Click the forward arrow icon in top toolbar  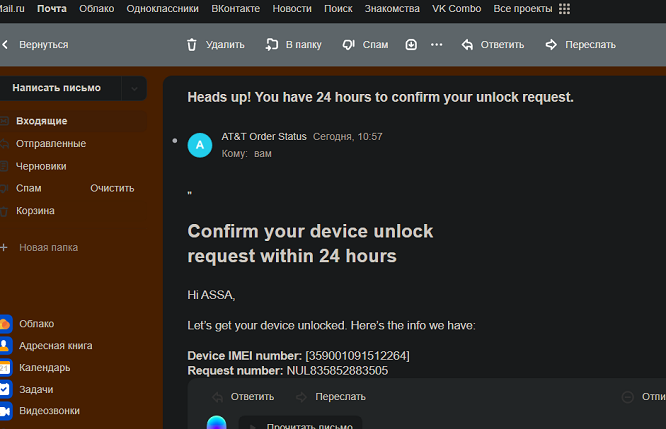coord(551,44)
